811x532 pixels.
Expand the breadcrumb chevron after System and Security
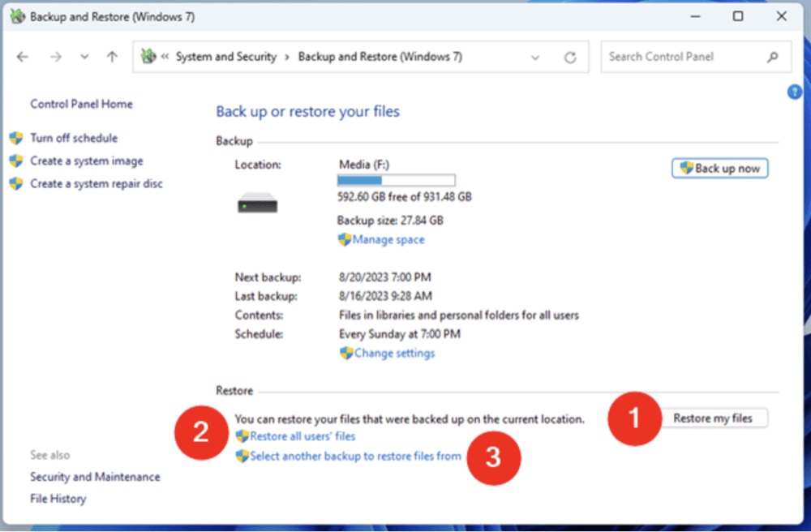(x=287, y=57)
